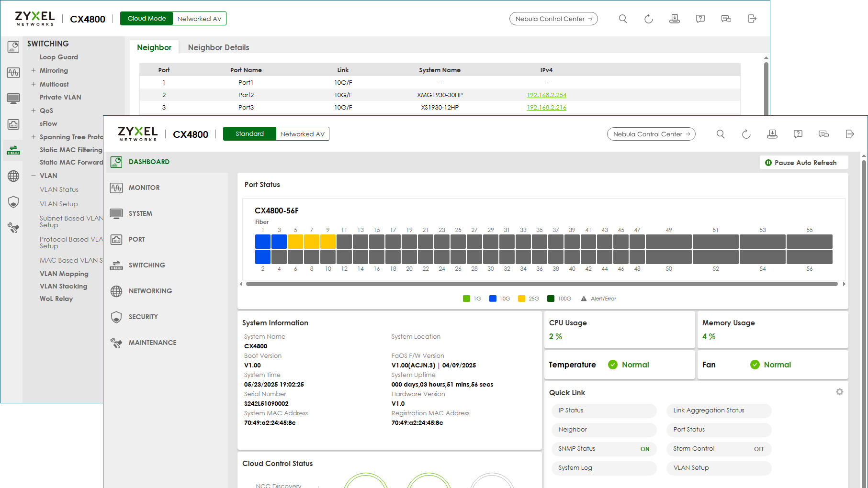This screenshot has width=868, height=488.
Task: Open Quick Link settings gear
Action: [x=840, y=392]
